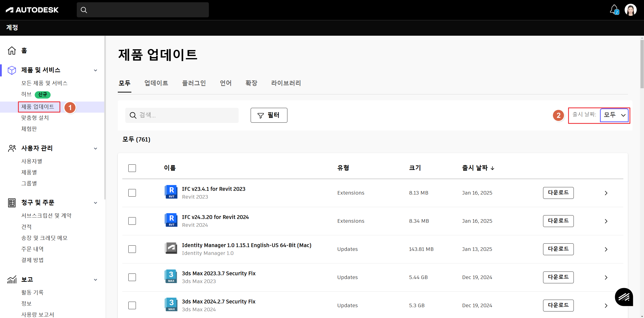
Task: Click the funnel icon on the 필터 button
Action: tap(261, 115)
